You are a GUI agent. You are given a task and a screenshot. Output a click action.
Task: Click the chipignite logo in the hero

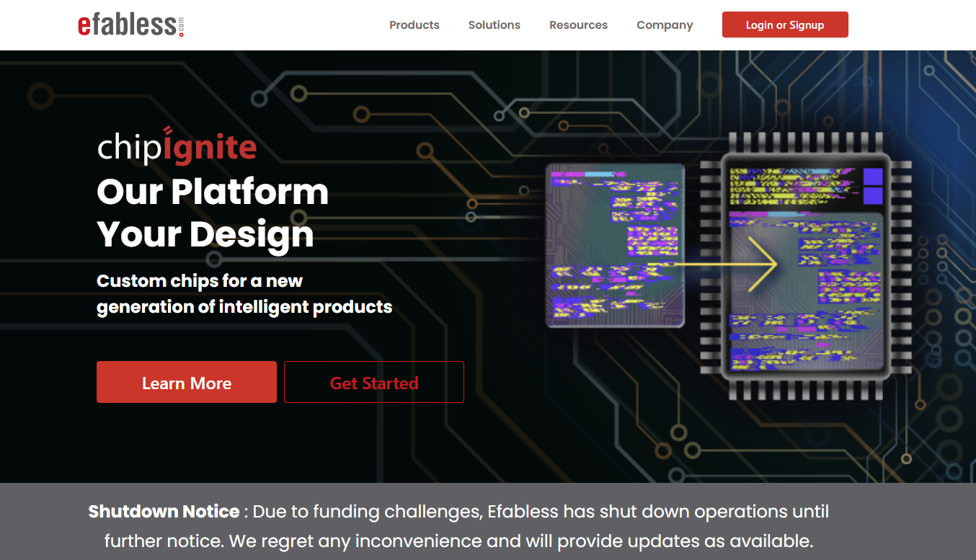[x=177, y=146]
